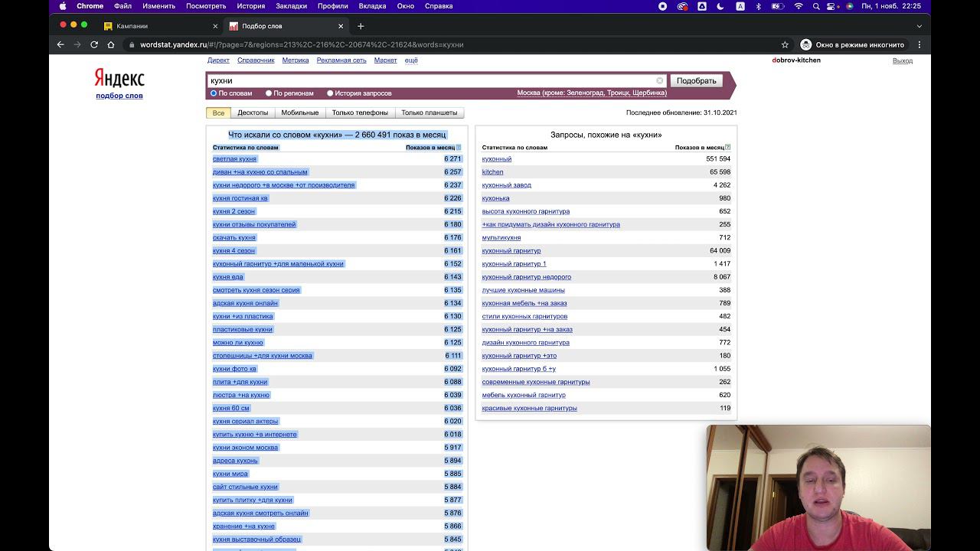Open the keyboard input source menu
This screenshot has width=980, height=551.
pos(740,6)
